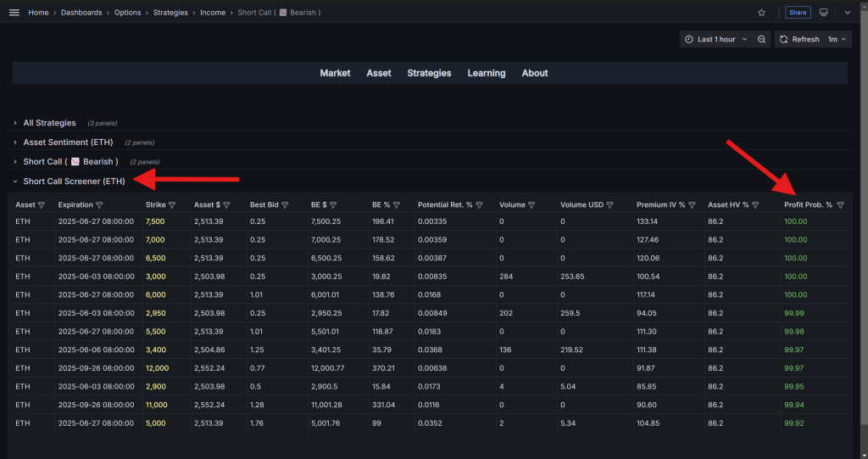Expand the All Strategies row
This screenshot has height=459, width=868.
[49, 123]
